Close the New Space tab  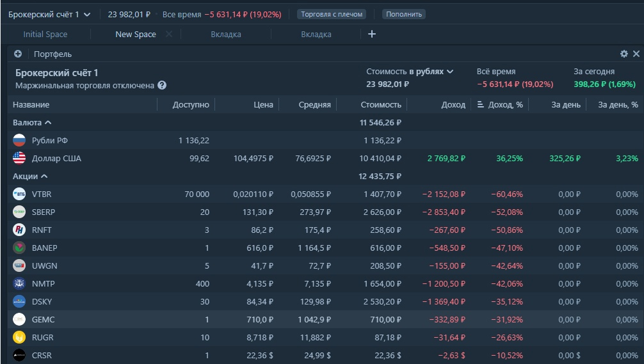(169, 34)
